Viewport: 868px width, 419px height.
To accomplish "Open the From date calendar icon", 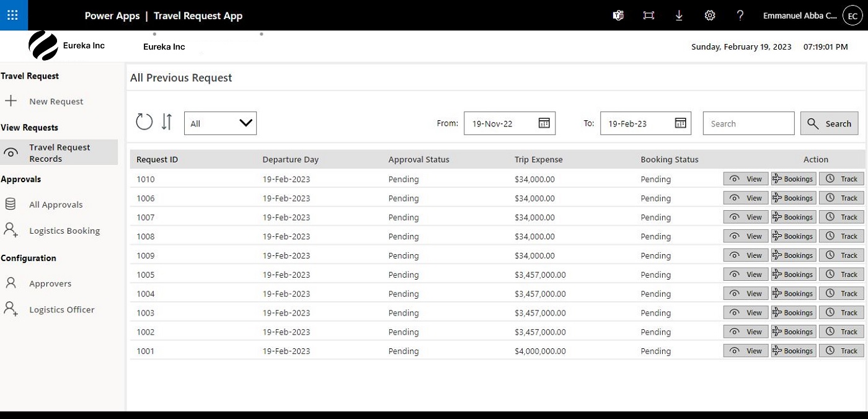I will 544,123.
